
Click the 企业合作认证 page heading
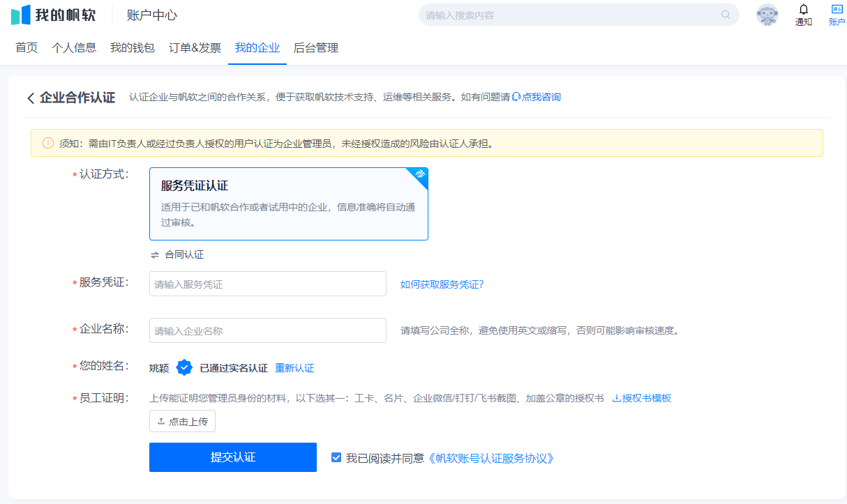(77, 98)
